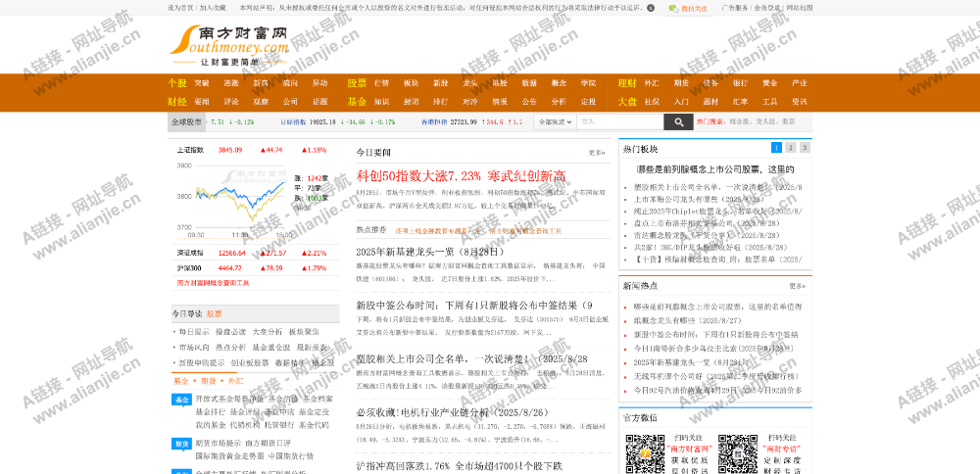Click 基金排行 link
The height and width of the screenshot is (474, 980).
(x=211, y=412)
